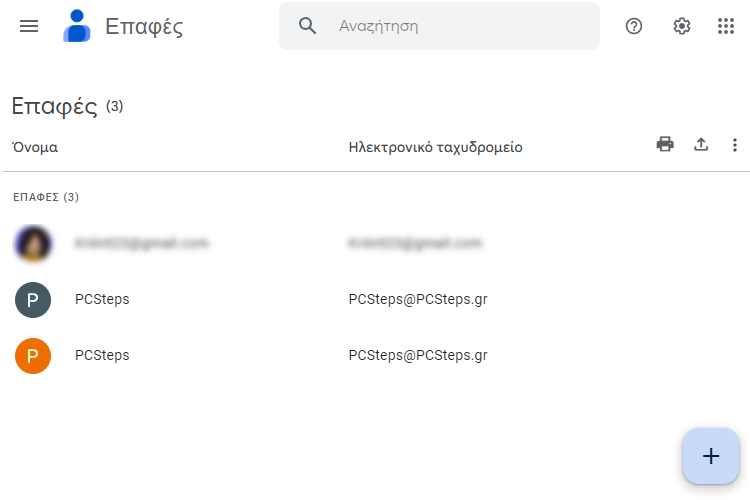Image resolution: width=750 pixels, height=500 pixels.
Task: Open the hamburger main menu
Action: click(29, 26)
